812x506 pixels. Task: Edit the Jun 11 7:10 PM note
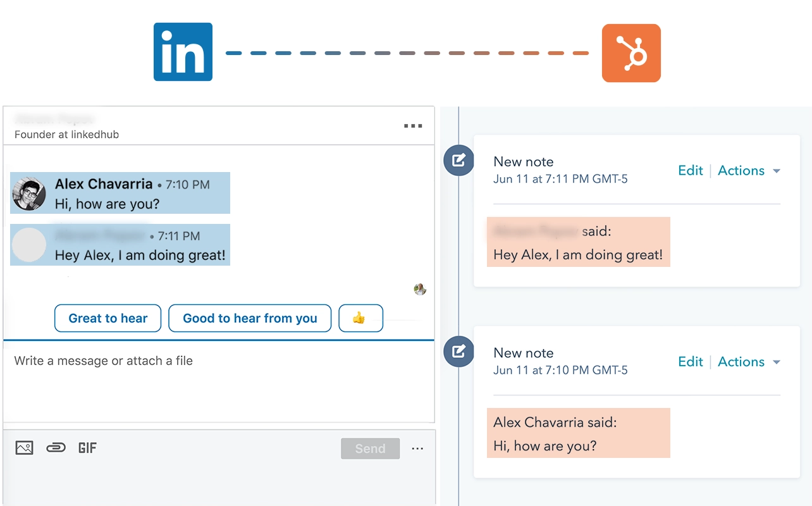pos(691,362)
